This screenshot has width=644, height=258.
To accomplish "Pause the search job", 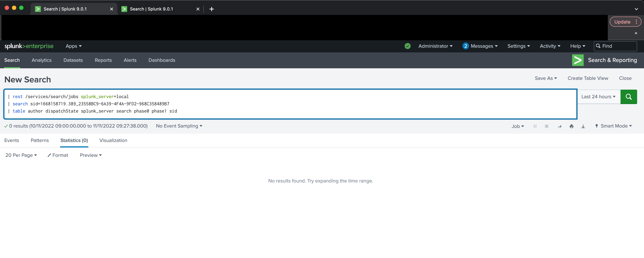I will tap(535, 126).
